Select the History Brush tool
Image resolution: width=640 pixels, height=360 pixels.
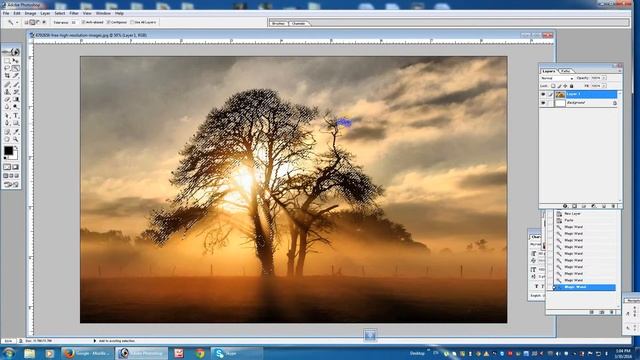coord(16,92)
